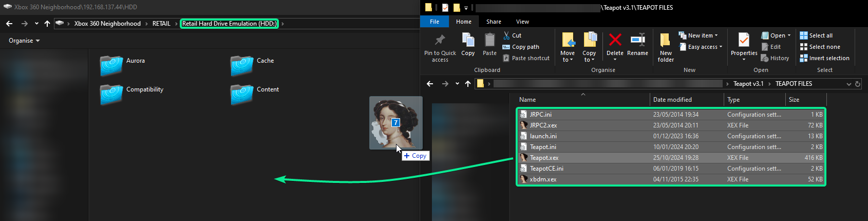Image resolution: width=868 pixels, height=221 pixels.
Task: Click the quick access toolbar customize arrow
Action: point(466,8)
